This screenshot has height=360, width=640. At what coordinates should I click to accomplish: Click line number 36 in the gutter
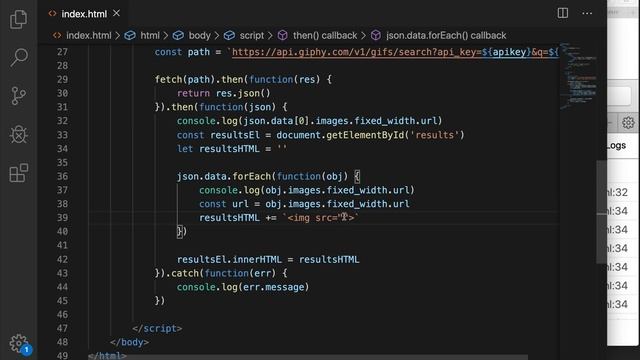coord(62,176)
